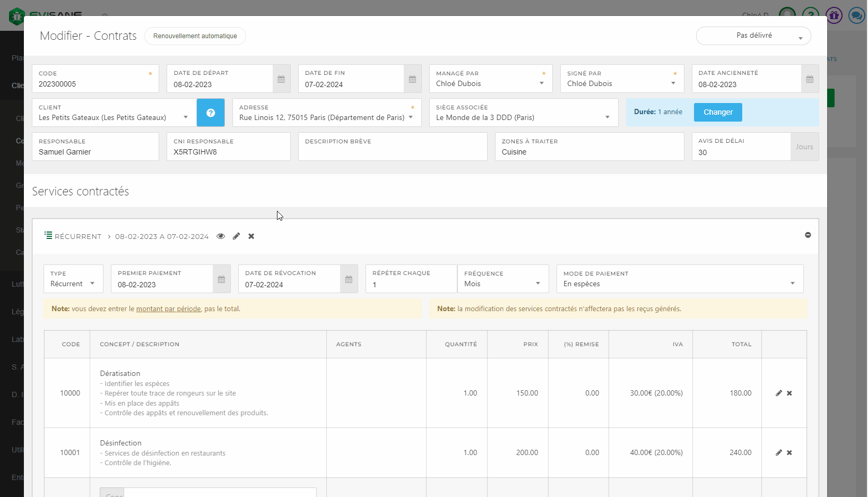Collapse the recurring services panel
Viewport: 868px width, 497px height.
pyautogui.click(x=808, y=235)
